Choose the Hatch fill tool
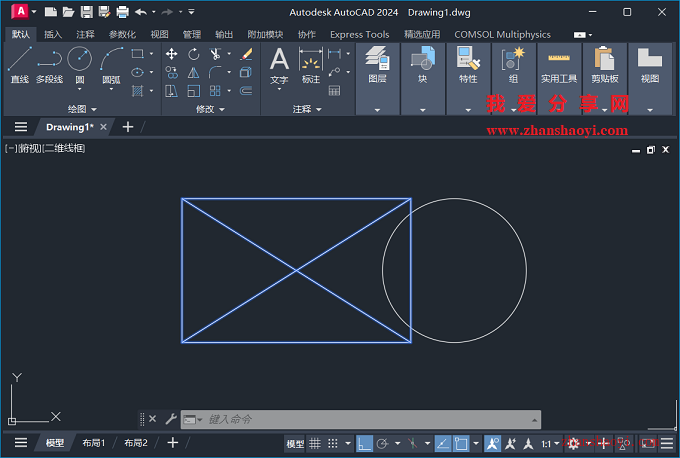The width and height of the screenshot is (680, 458). (137, 91)
